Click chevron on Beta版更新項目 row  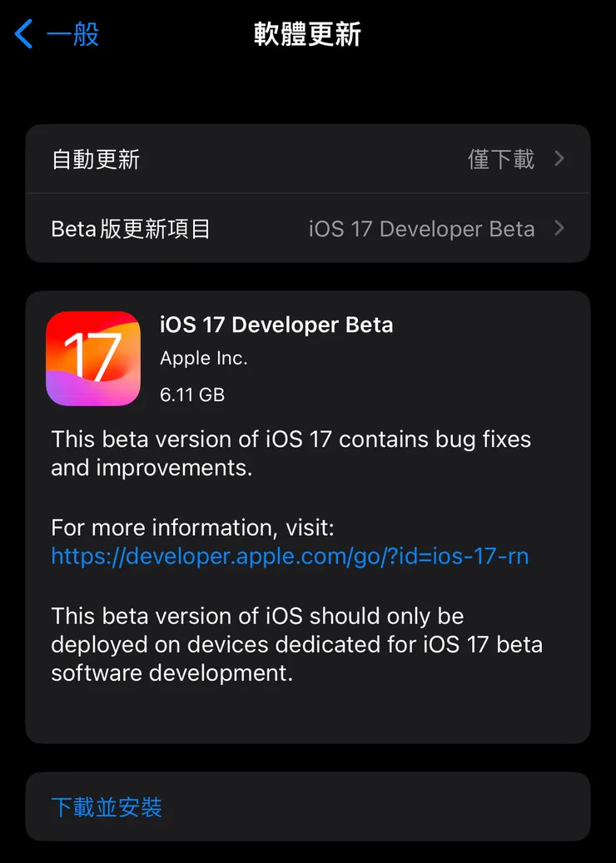coord(559,228)
